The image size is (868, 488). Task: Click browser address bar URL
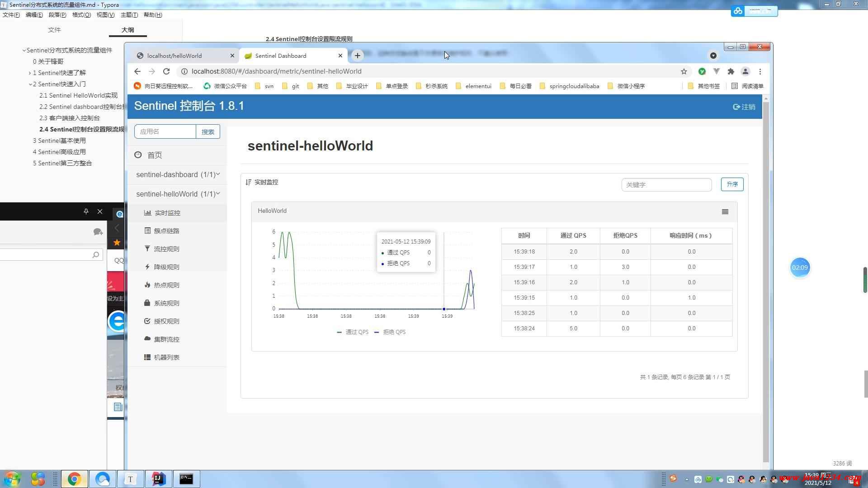point(276,71)
